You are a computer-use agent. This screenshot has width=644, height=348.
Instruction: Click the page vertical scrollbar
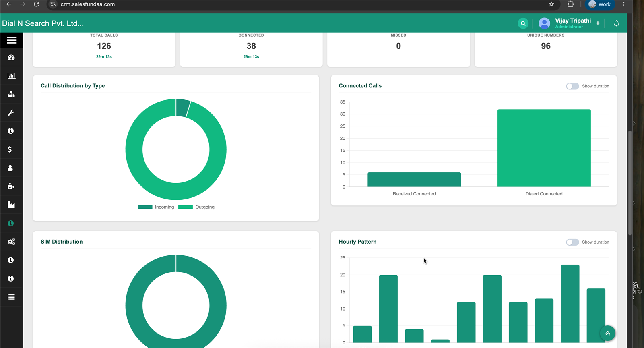(630, 183)
